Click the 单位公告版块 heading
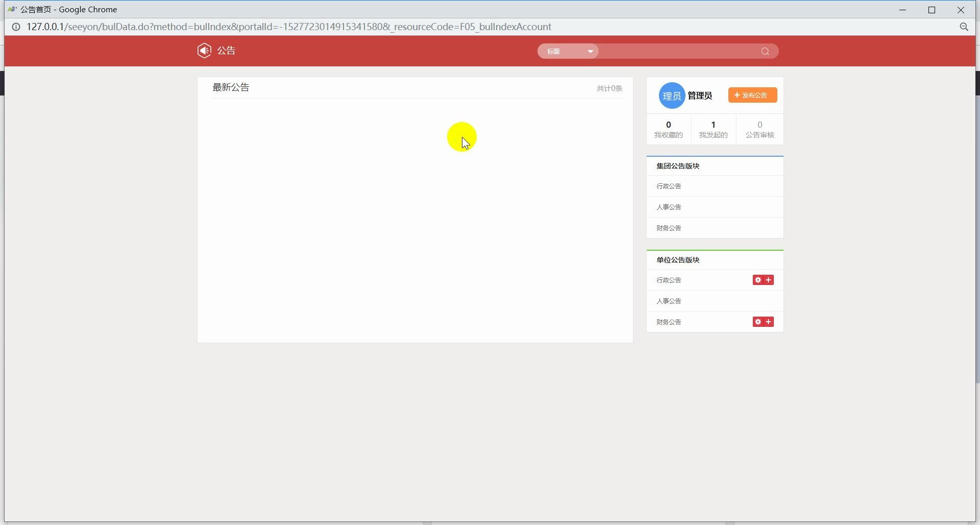 (x=678, y=260)
